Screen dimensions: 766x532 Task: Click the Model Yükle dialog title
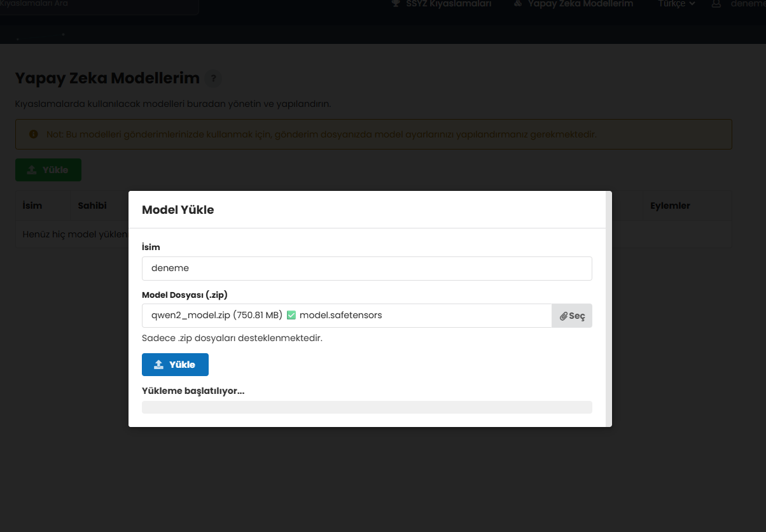pos(178,210)
